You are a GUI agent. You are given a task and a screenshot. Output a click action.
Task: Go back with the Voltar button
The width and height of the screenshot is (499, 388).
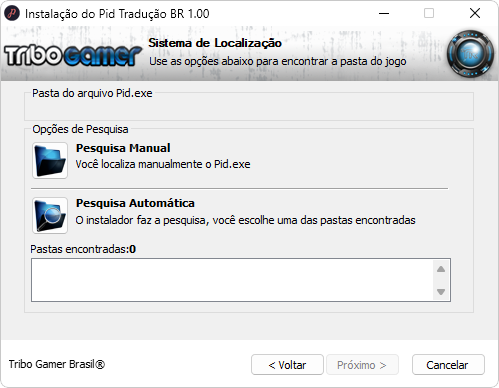(x=287, y=365)
